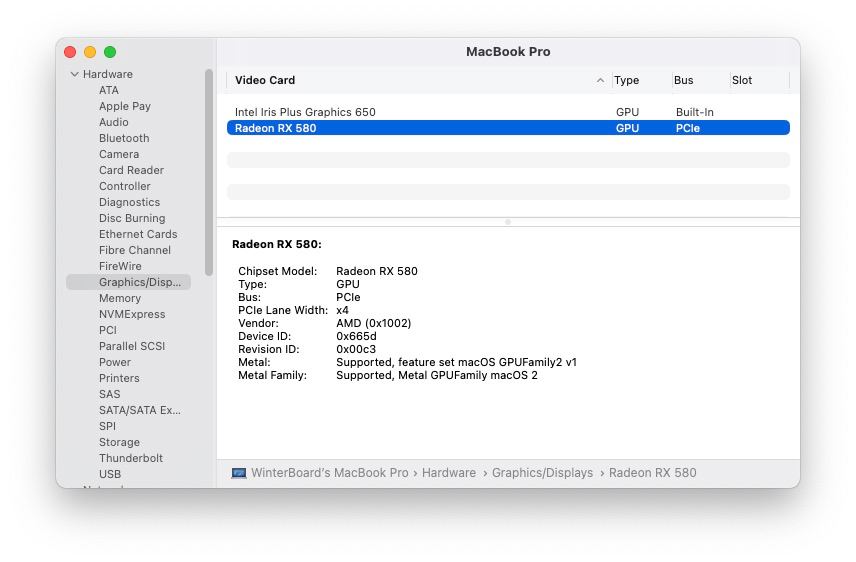
Task: Zoom the window with the green button
Action: [x=110, y=52]
